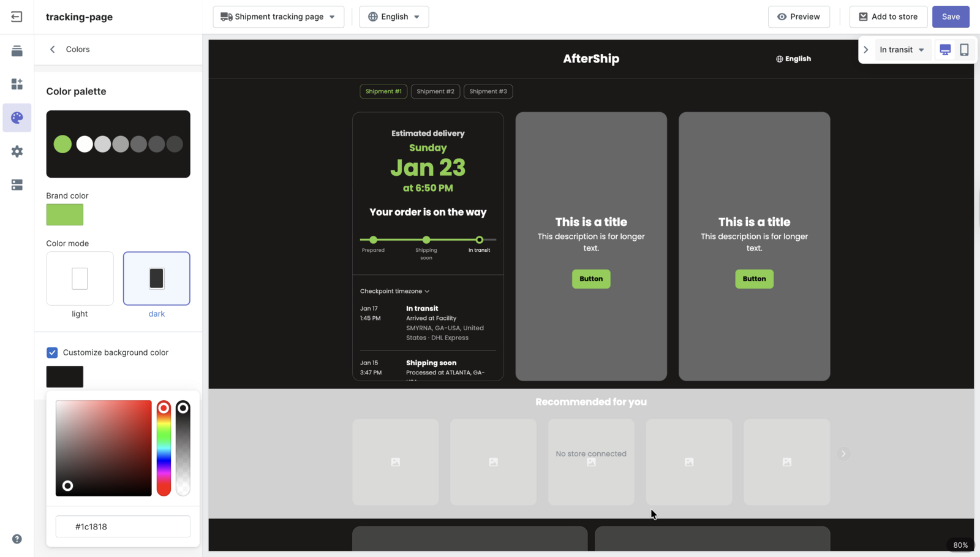Collapse the preview toolbar with the chevron

tap(866, 50)
